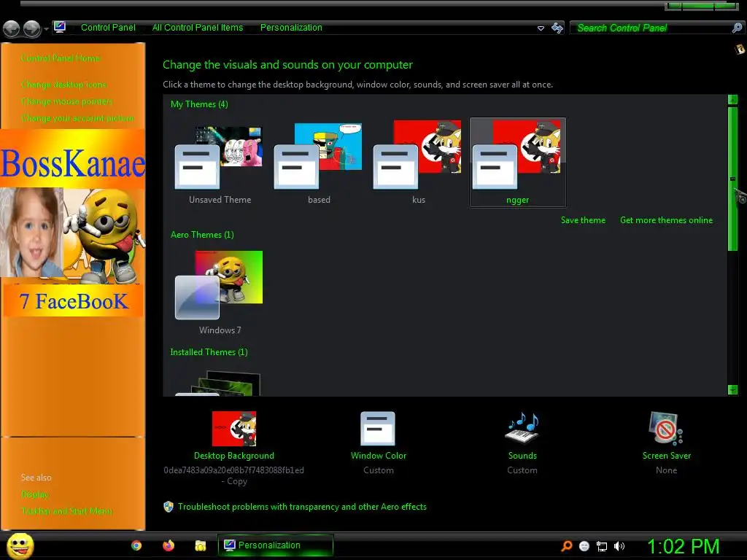Open File Explorer folder taskbar icon
This screenshot has height=560, width=747.
coord(200,545)
